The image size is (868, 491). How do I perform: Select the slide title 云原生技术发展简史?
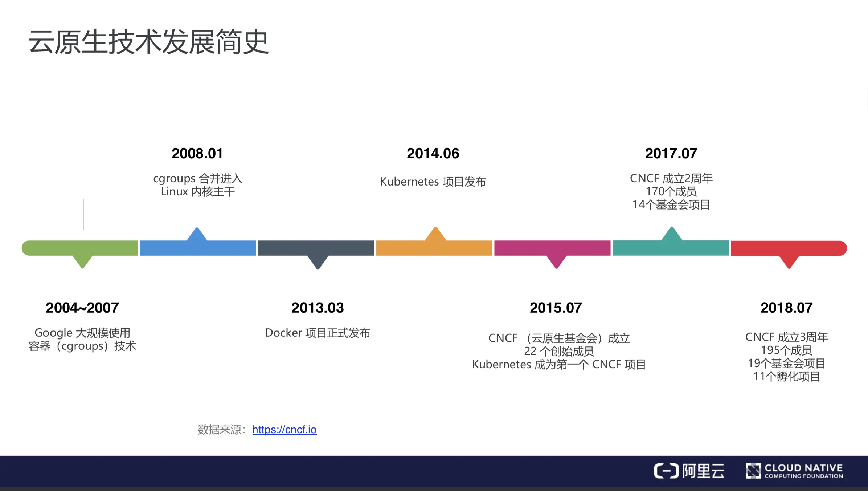coord(148,42)
